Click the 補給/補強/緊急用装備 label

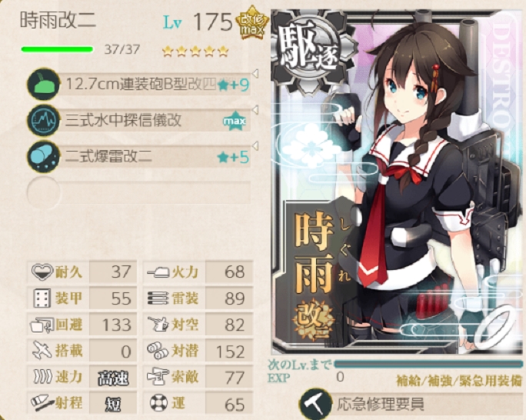pyautogui.click(x=458, y=381)
